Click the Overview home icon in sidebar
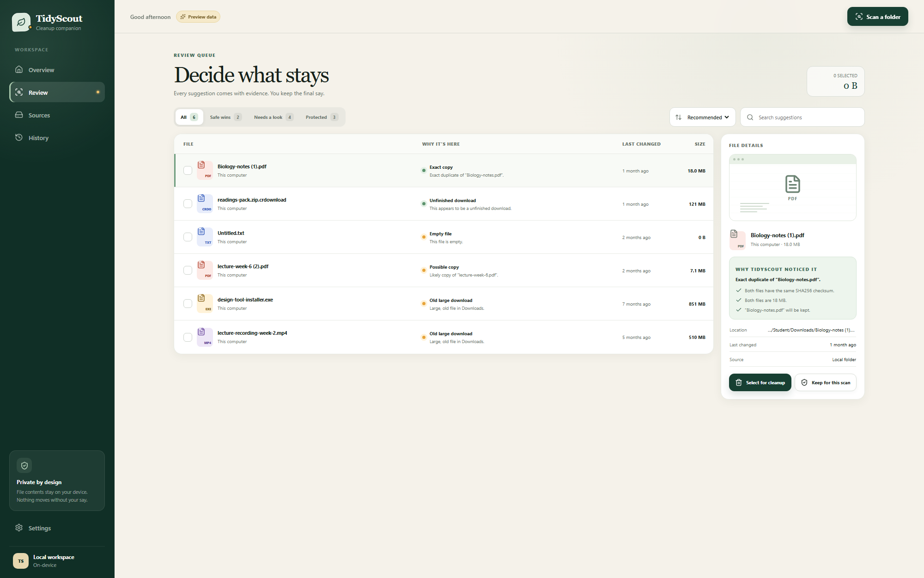 click(x=19, y=69)
